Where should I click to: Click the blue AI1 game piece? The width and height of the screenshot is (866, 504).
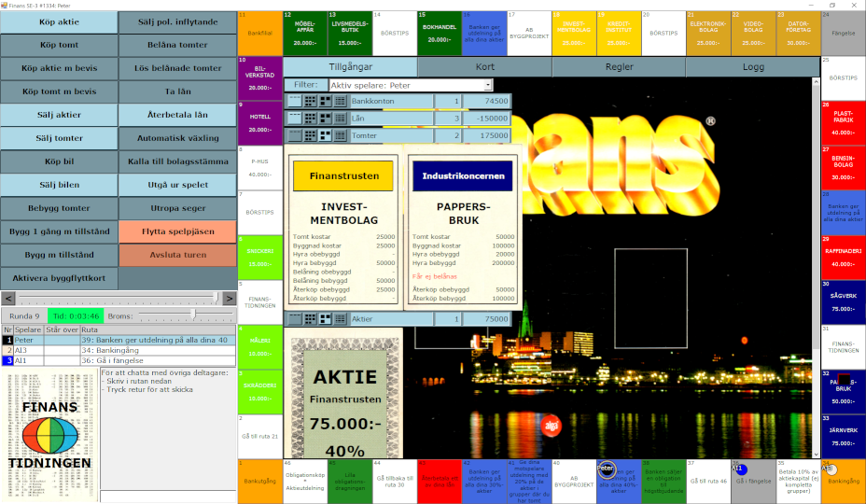pyautogui.click(x=740, y=469)
